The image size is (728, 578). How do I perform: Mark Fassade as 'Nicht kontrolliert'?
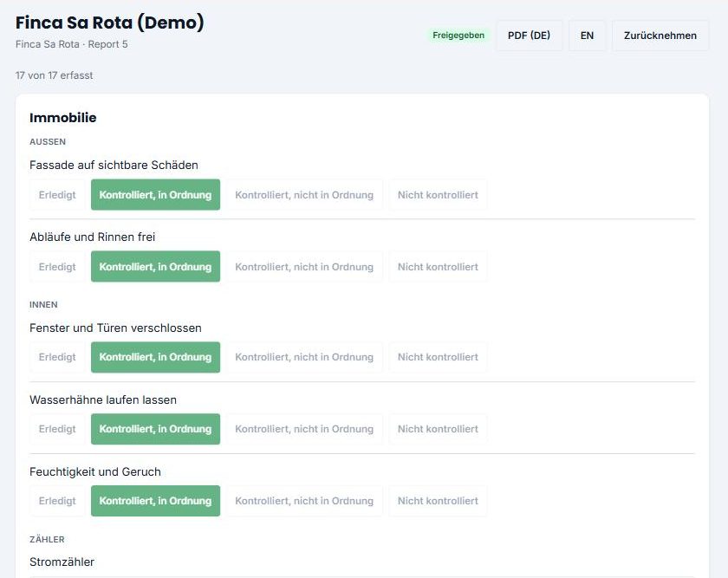pyautogui.click(x=438, y=194)
